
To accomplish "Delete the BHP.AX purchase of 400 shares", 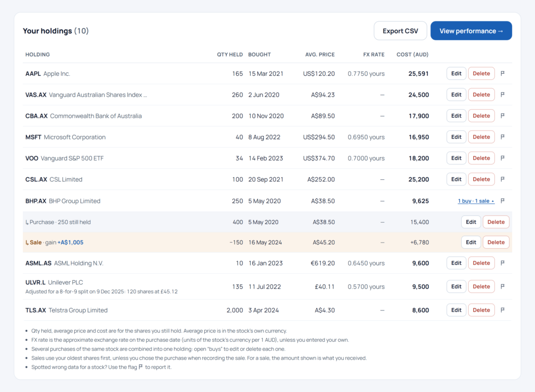I will [496, 222].
